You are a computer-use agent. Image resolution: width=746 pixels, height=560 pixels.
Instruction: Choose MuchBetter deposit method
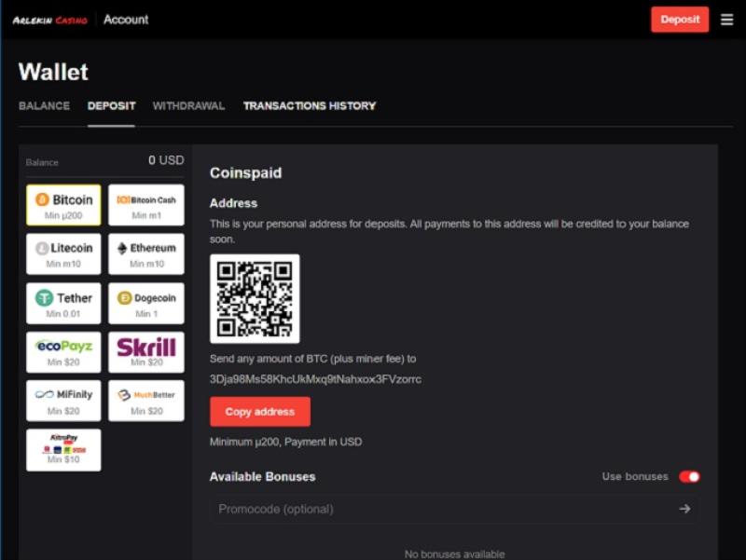point(146,401)
